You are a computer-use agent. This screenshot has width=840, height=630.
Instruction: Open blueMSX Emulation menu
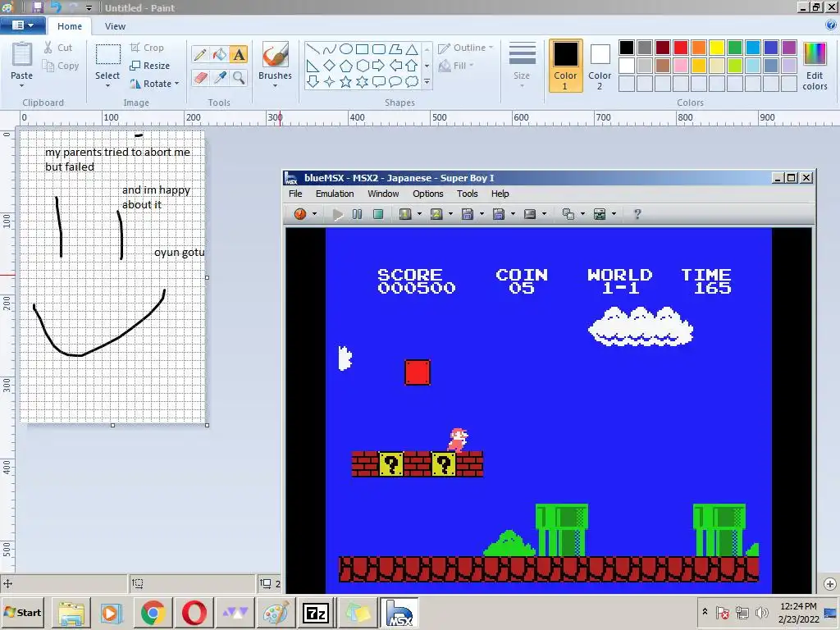[335, 194]
